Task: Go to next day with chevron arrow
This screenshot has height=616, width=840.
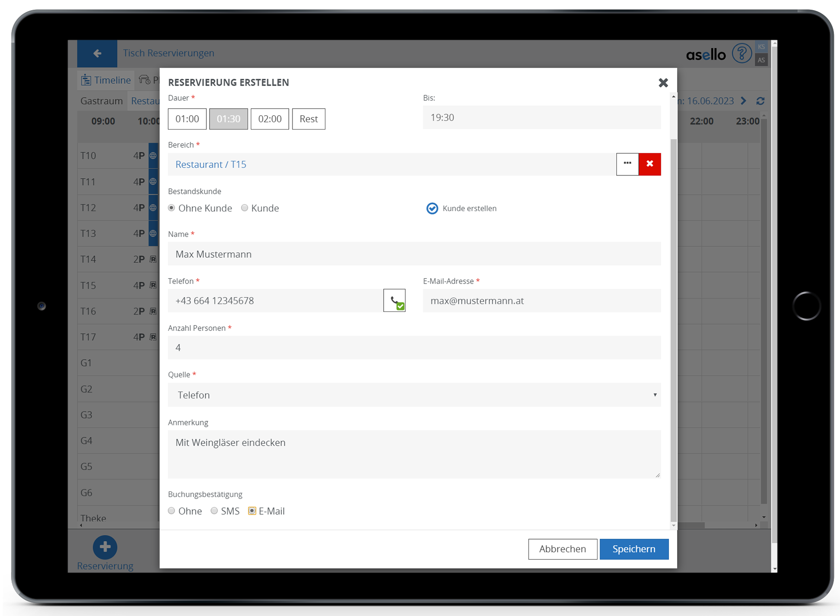Action: tap(744, 101)
